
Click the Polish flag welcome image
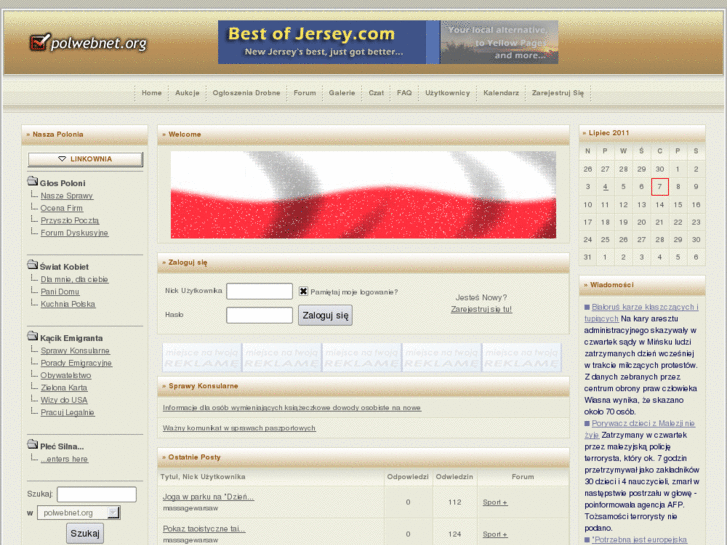pyautogui.click(x=363, y=195)
